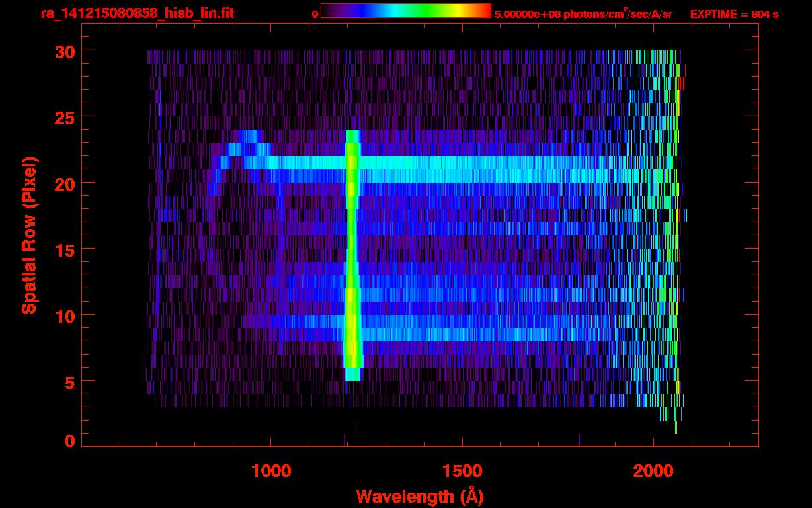Click the rainbow color scale bar

(x=406, y=11)
